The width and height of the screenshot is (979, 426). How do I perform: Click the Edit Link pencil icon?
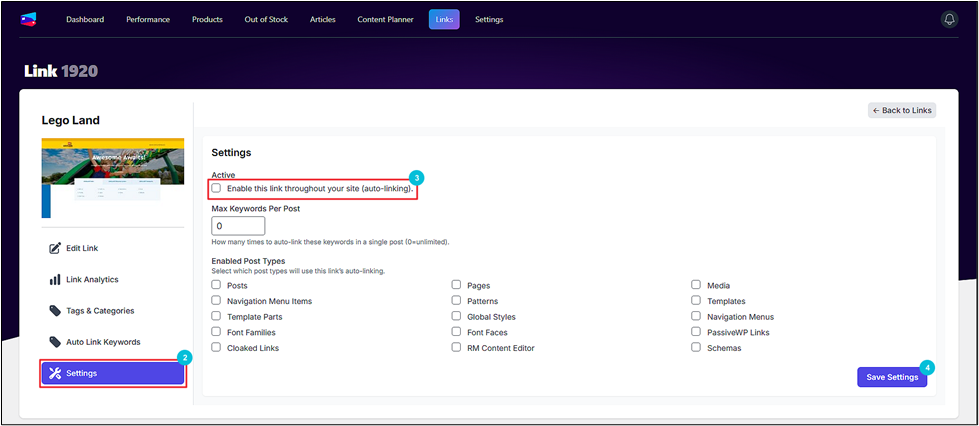point(55,248)
